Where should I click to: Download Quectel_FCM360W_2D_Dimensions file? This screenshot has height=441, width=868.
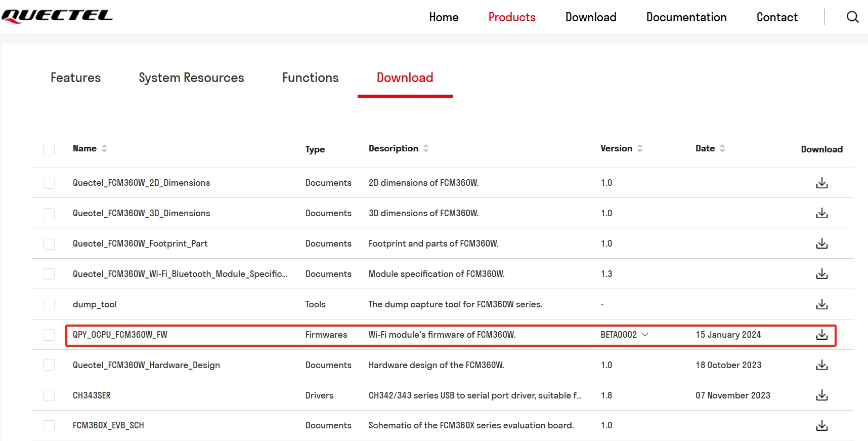[822, 183]
